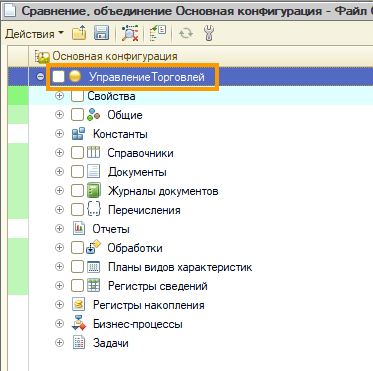
Task: Toggle the УправлениеТорговлей checkbox
Action: [x=58, y=77]
